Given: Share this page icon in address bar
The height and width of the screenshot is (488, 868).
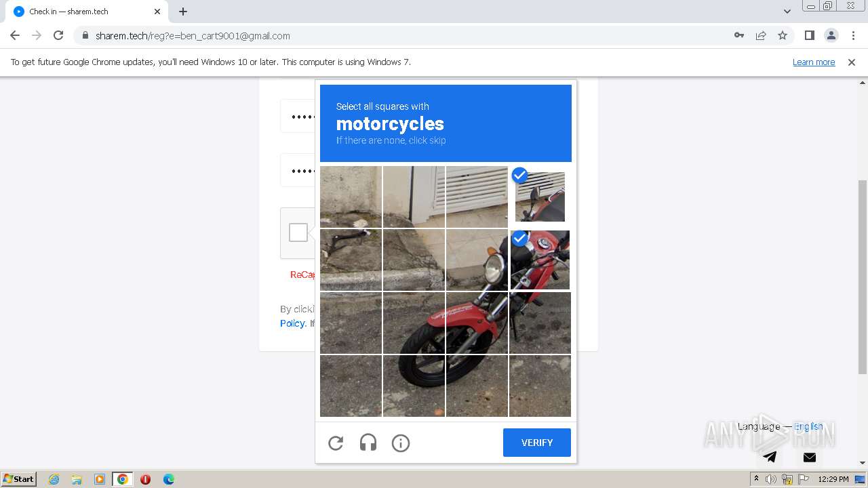Looking at the screenshot, I should click(761, 35).
